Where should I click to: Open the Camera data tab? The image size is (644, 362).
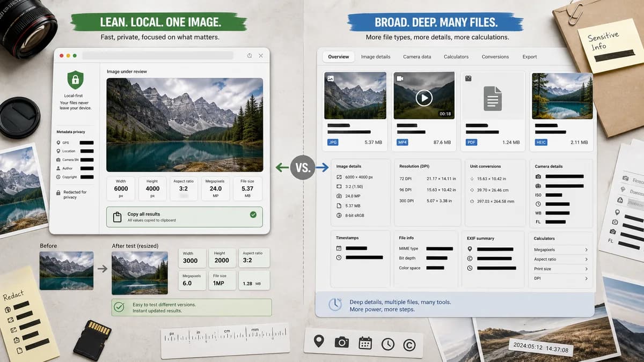coord(417,56)
